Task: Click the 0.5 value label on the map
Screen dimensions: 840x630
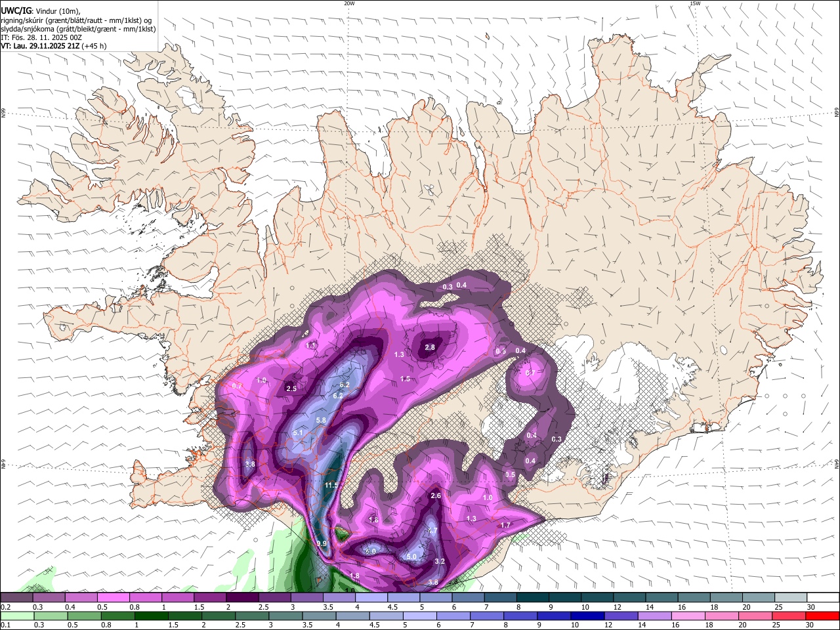Action: click(x=510, y=474)
